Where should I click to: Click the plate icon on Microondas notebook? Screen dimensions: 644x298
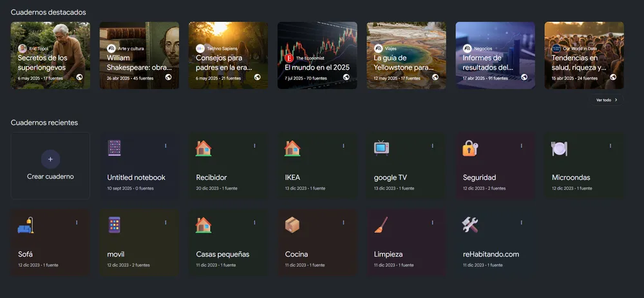point(559,148)
